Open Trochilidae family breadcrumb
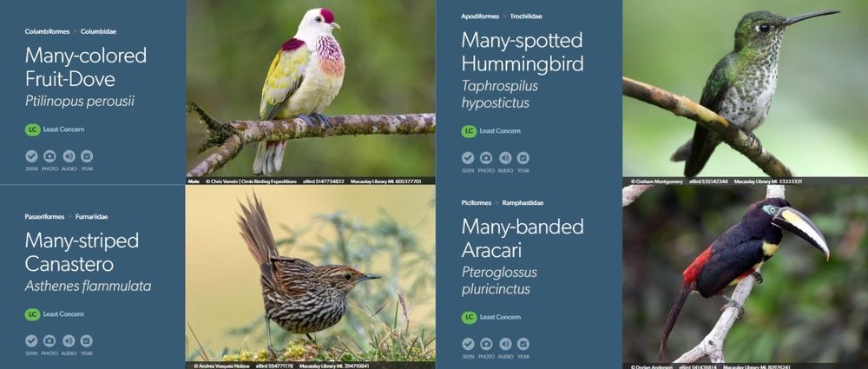Viewport: 868px width, 369px height. 526,16
